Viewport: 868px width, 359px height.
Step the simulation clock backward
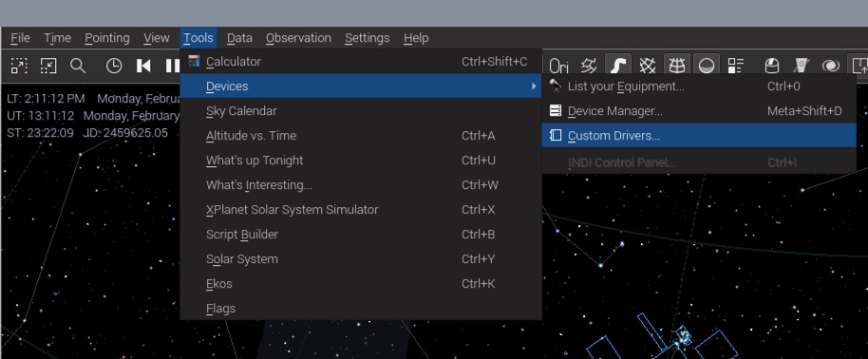tap(143, 66)
